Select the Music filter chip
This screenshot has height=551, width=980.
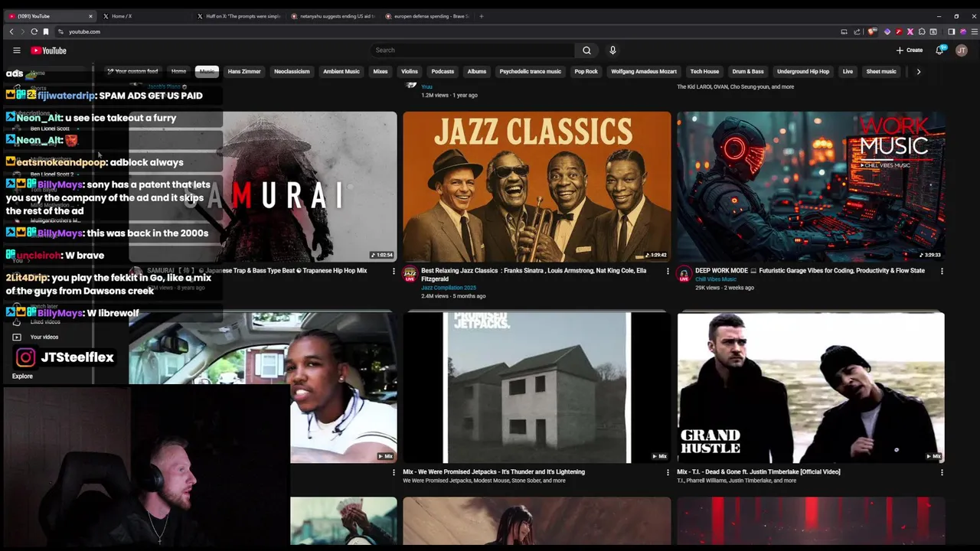click(x=207, y=71)
